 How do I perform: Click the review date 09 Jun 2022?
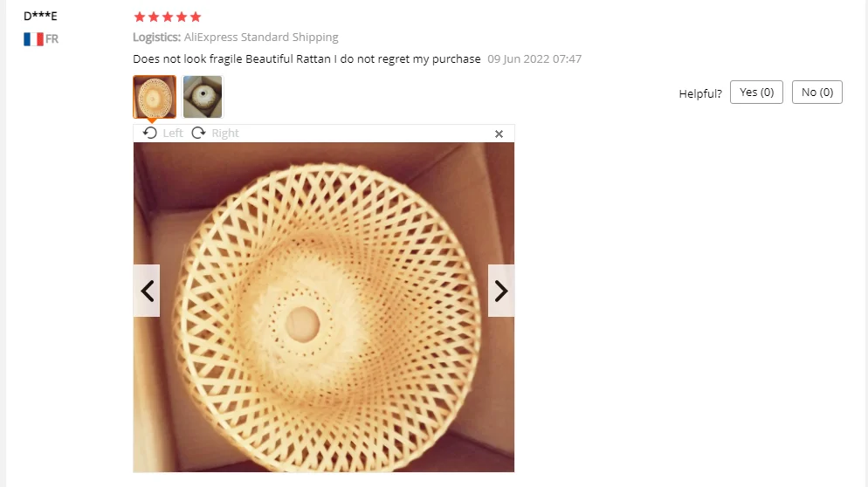click(x=534, y=59)
